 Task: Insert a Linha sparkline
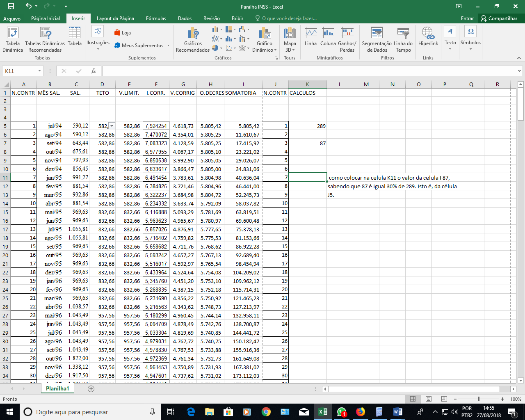click(310, 36)
